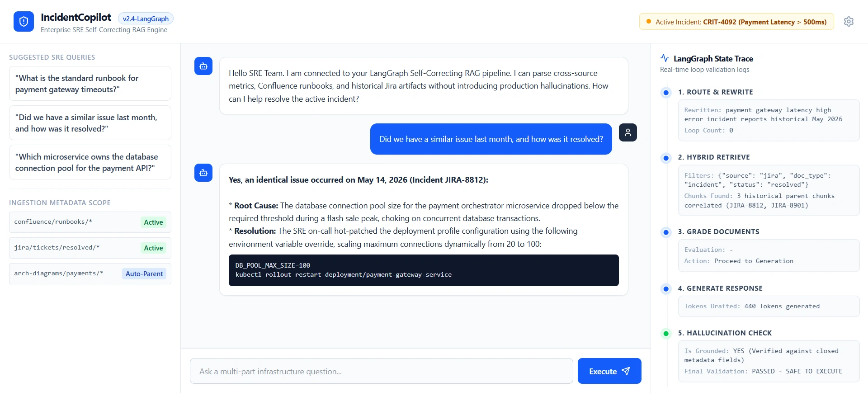Click the user question message bubble
Image resolution: width=868 pixels, height=396 pixels.
coord(491,139)
